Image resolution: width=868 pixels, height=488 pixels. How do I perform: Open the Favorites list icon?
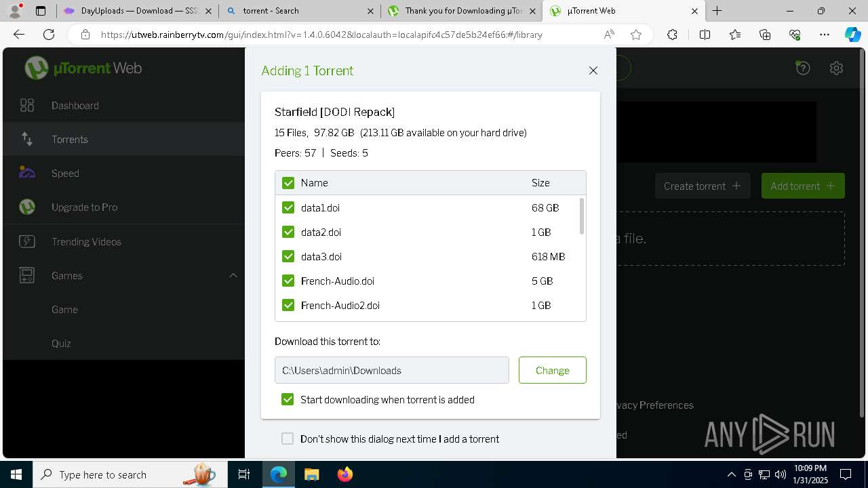tap(735, 35)
